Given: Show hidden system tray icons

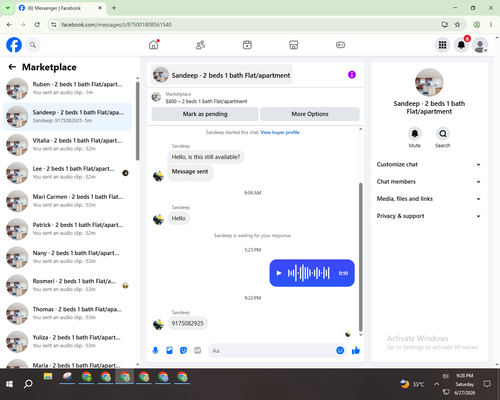Looking at the screenshot, I should [x=436, y=384].
